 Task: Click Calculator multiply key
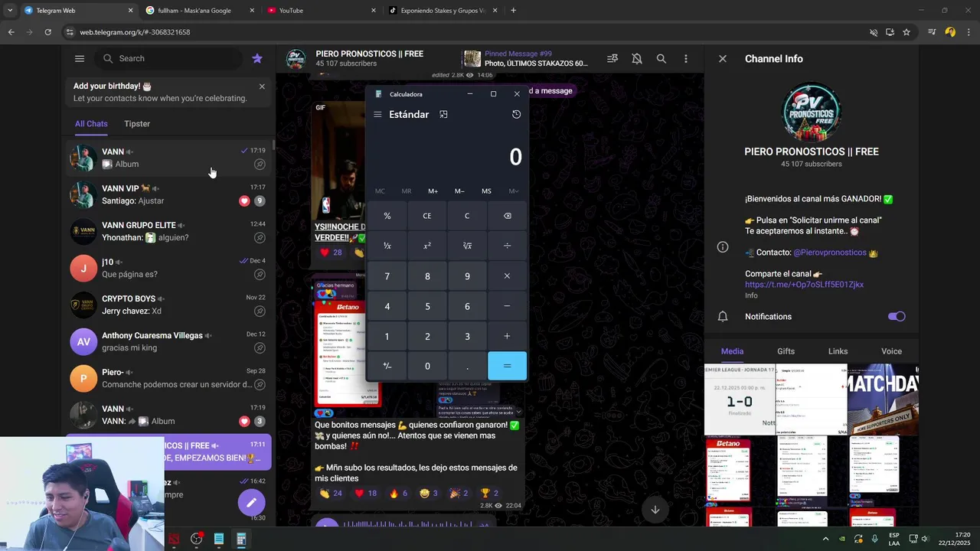point(507,276)
